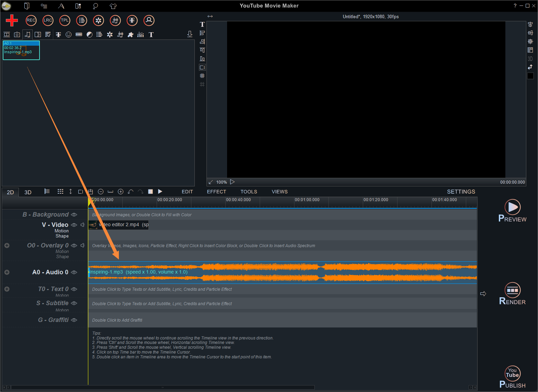Open the SETTINGS menu
The height and width of the screenshot is (392, 538).
461,192
